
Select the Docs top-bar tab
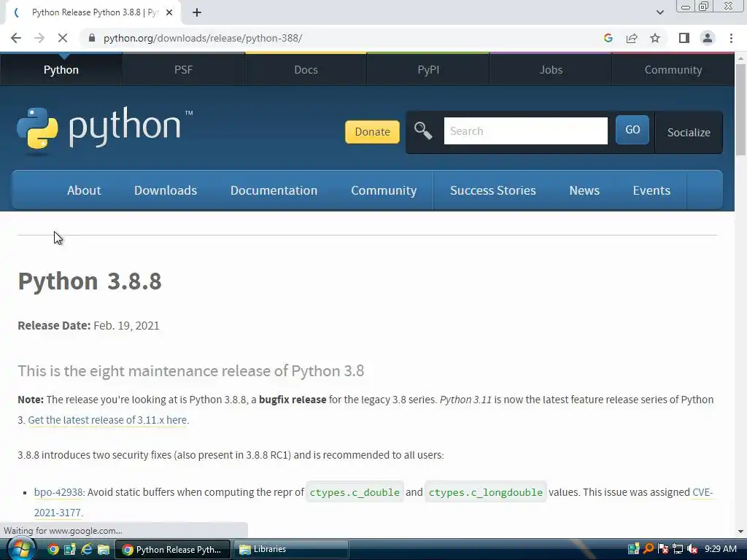tap(306, 69)
